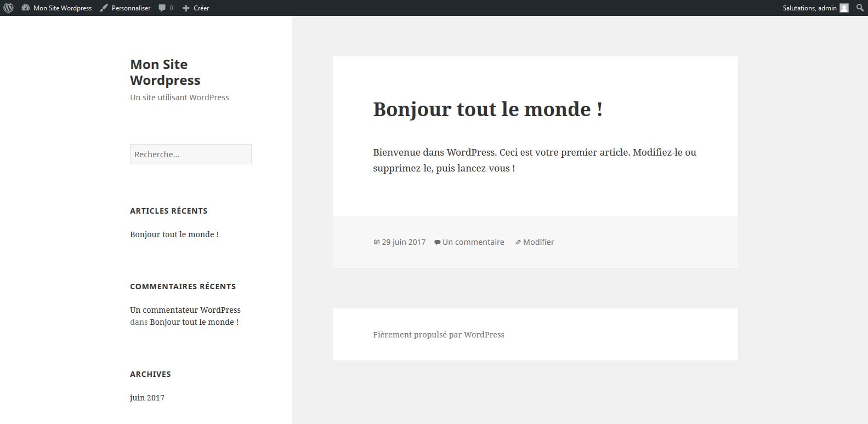Screen dimensions: 868x424
Task: Click the dashboard gauge icon
Action: tap(25, 8)
